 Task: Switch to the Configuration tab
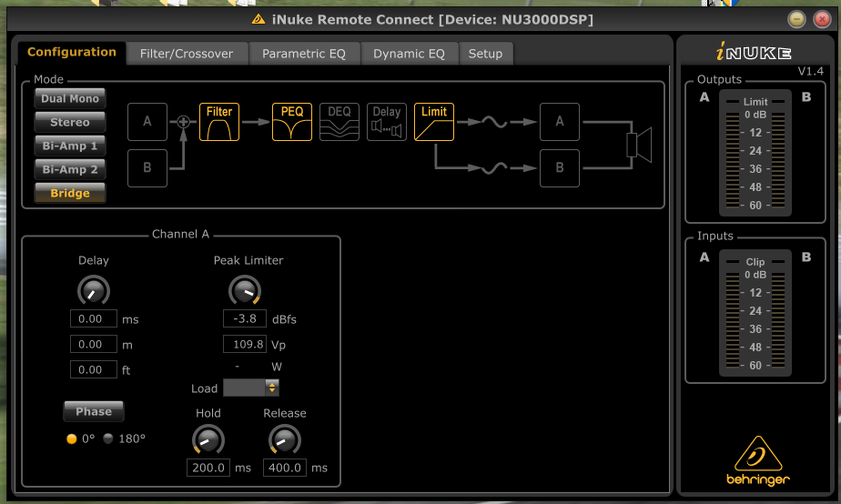[x=72, y=52]
